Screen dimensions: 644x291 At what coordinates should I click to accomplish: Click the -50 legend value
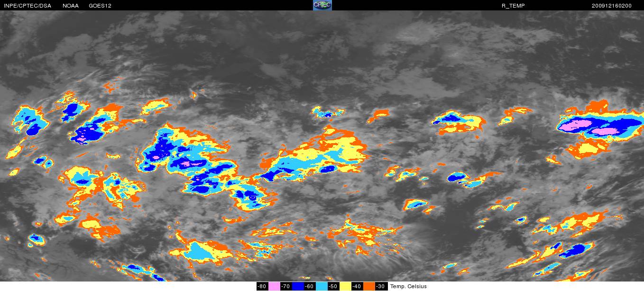pyautogui.click(x=333, y=286)
